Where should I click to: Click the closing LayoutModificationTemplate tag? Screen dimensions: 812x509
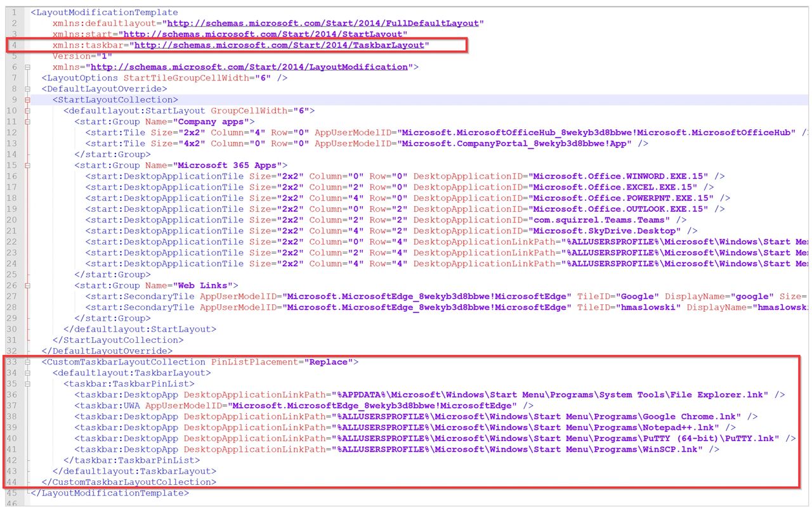click(109, 493)
